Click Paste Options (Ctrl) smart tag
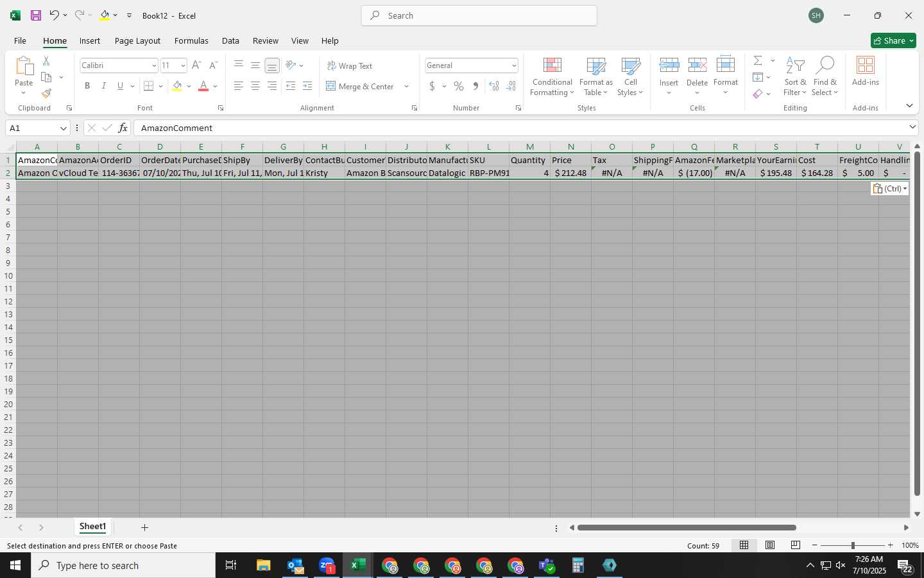Image resolution: width=924 pixels, height=578 pixels. (x=890, y=189)
